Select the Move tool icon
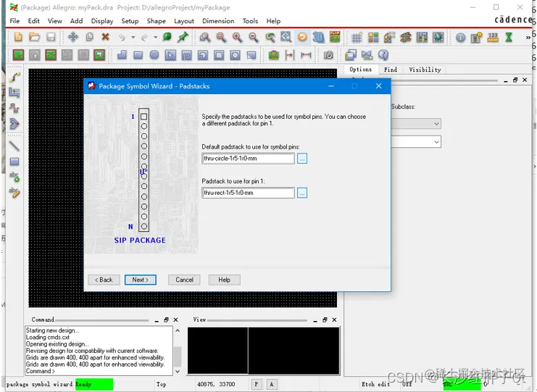 (73, 37)
